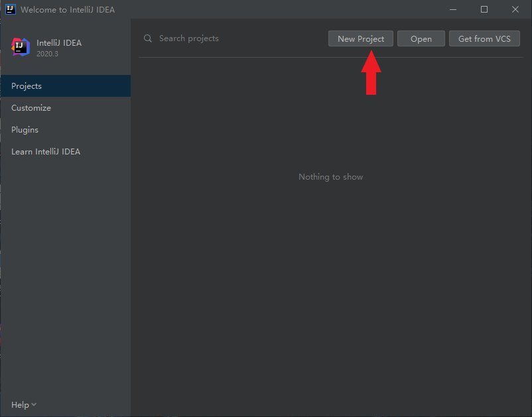Close the Welcome to IntelliJ IDEA window

coord(515,9)
